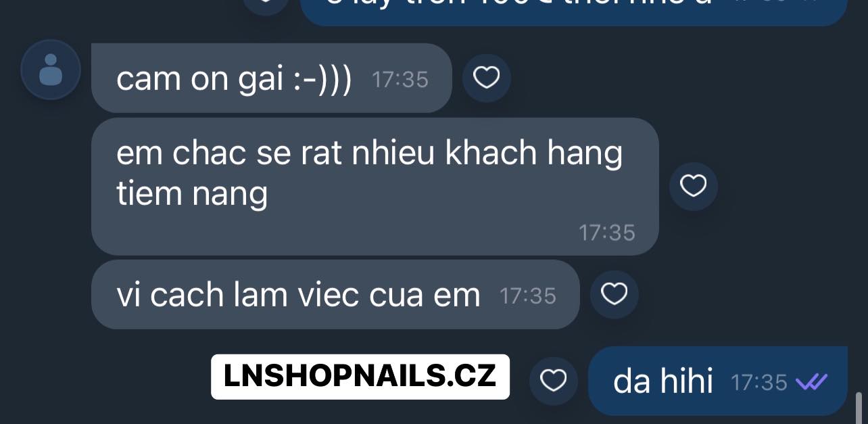868x424 pixels.
Task: Like the 'cam on gai :-)))' message
Action: (486, 78)
